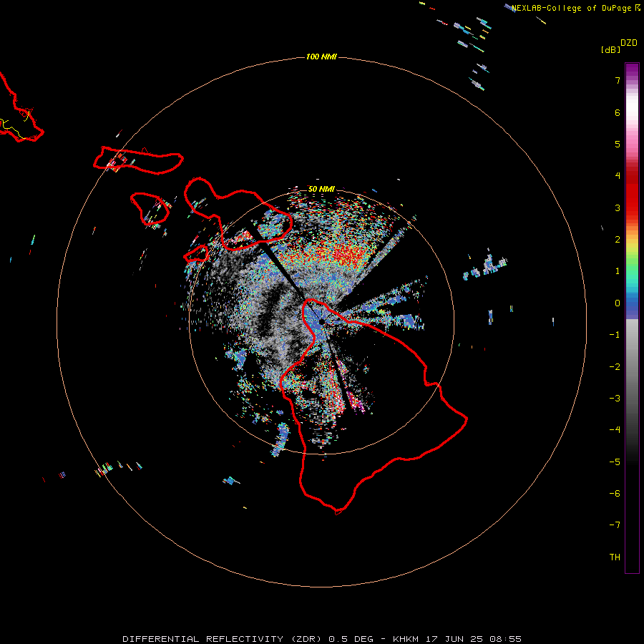Click the 100 NMI range ring label

321,57
